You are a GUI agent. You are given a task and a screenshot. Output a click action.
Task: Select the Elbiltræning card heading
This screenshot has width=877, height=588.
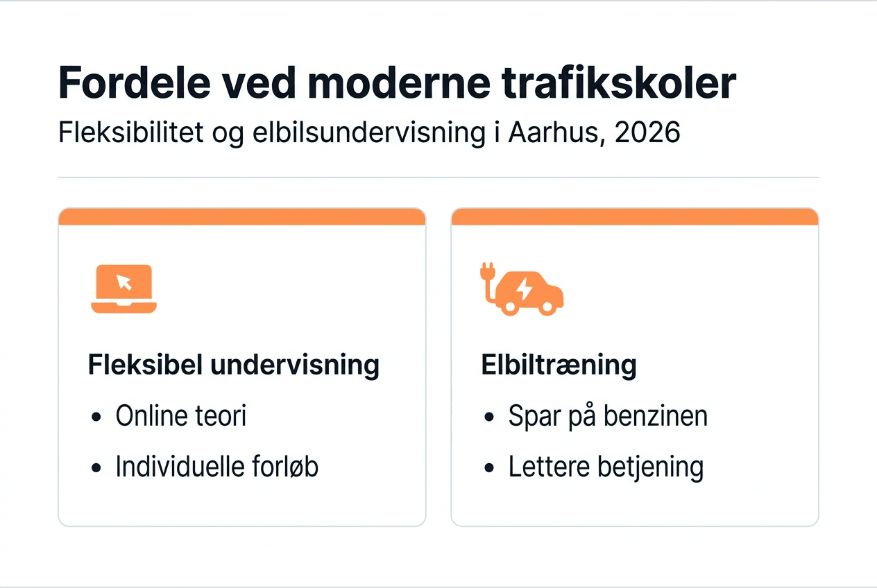coord(559,365)
